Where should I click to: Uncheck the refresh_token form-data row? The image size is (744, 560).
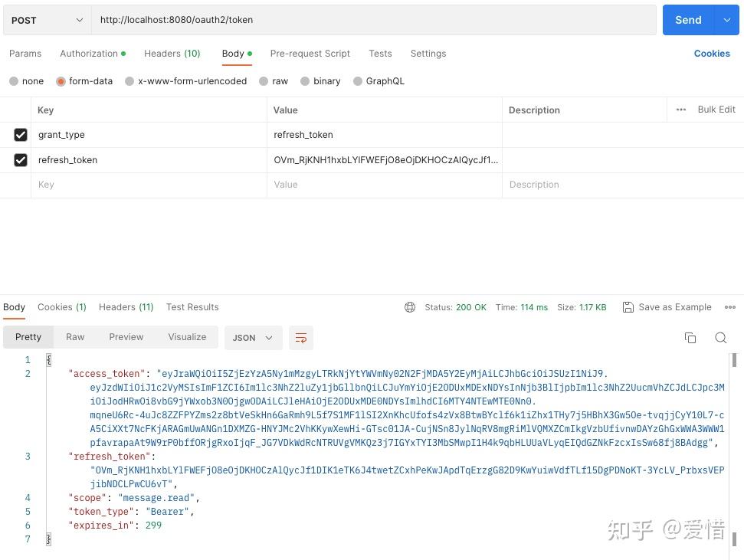tap(21, 159)
